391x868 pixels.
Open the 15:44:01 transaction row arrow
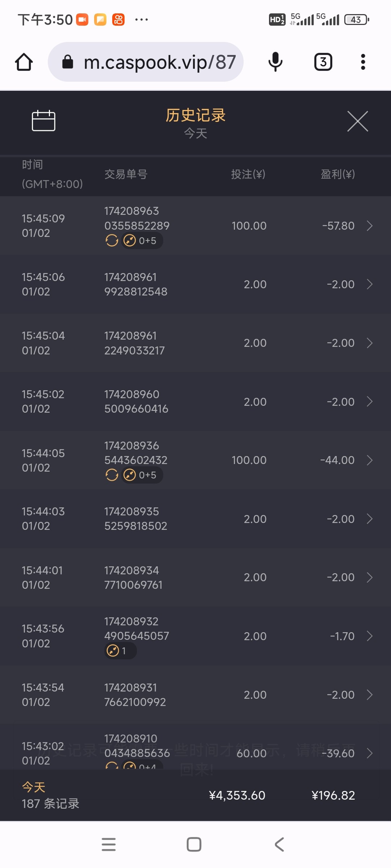(x=369, y=578)
